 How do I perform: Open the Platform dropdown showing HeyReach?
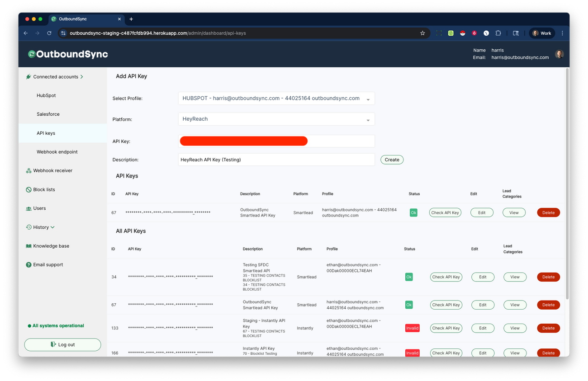[276, 119]
